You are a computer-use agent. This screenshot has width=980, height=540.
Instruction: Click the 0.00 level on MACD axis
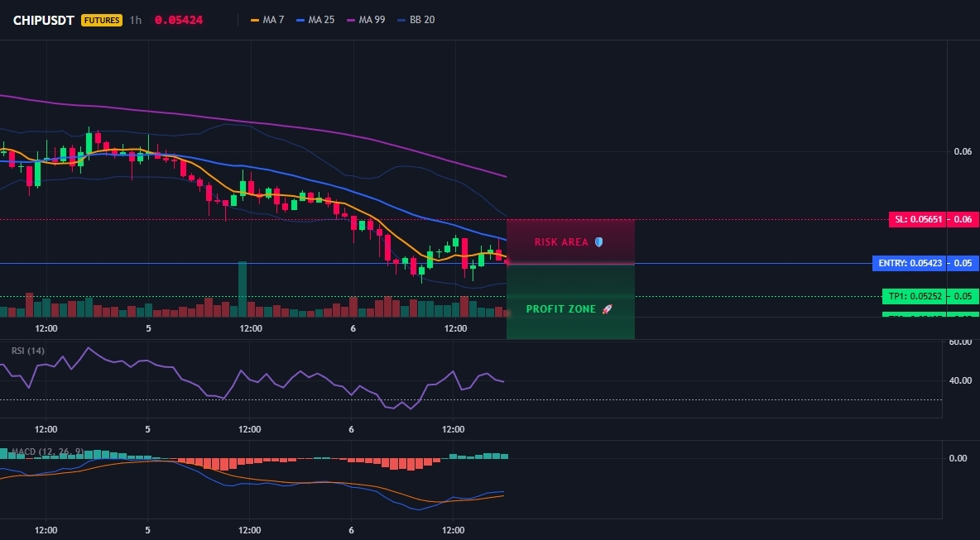(x=958, y=458)
